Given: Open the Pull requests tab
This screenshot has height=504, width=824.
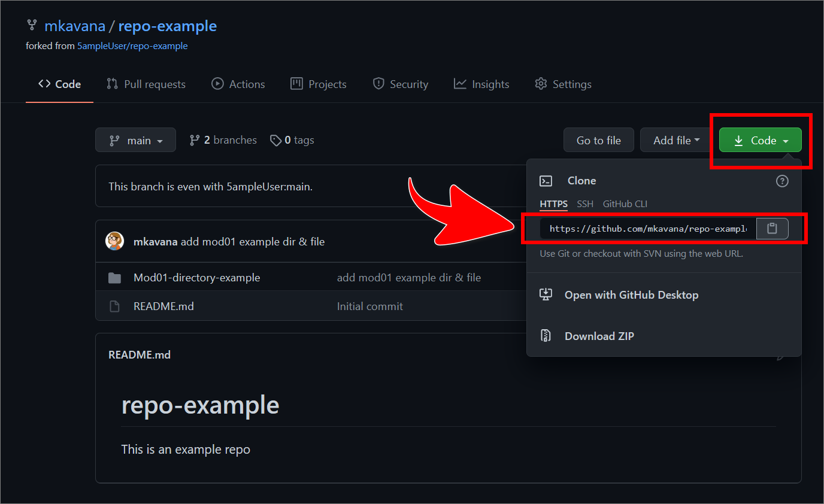Looking at the screenshot, I should (146, 84).
